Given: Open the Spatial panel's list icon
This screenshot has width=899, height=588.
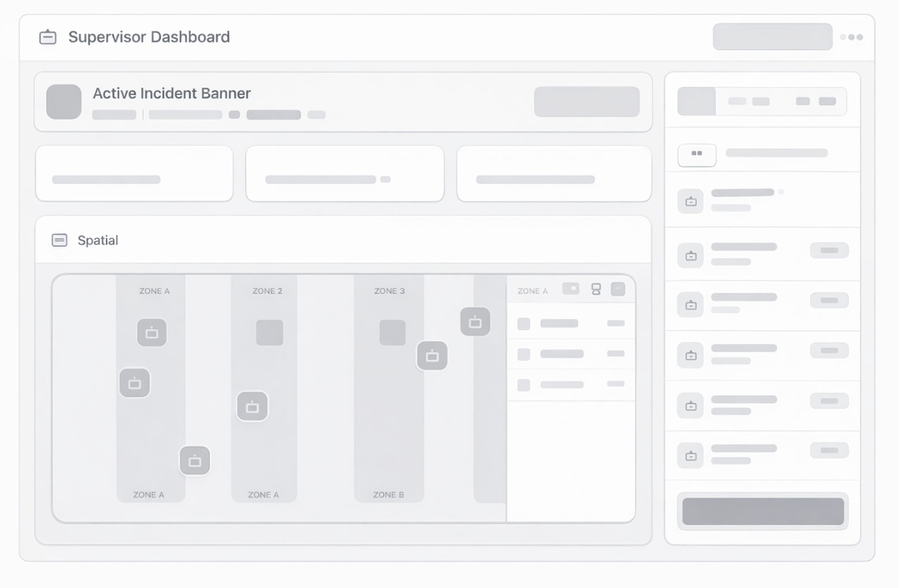Looking at the screenshot, I should tap(60, 240).
